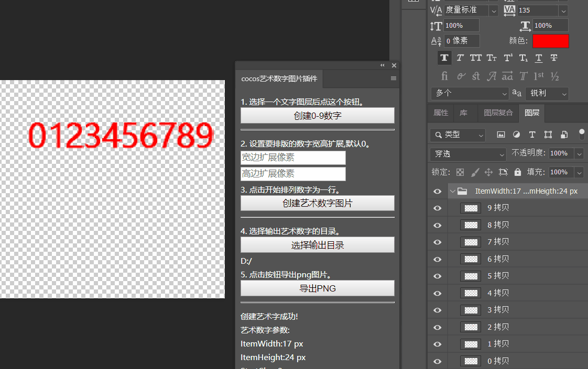Click the 创建艺术数字图片 button
This screenshot has height=369, width=588.
pos(317,203)
